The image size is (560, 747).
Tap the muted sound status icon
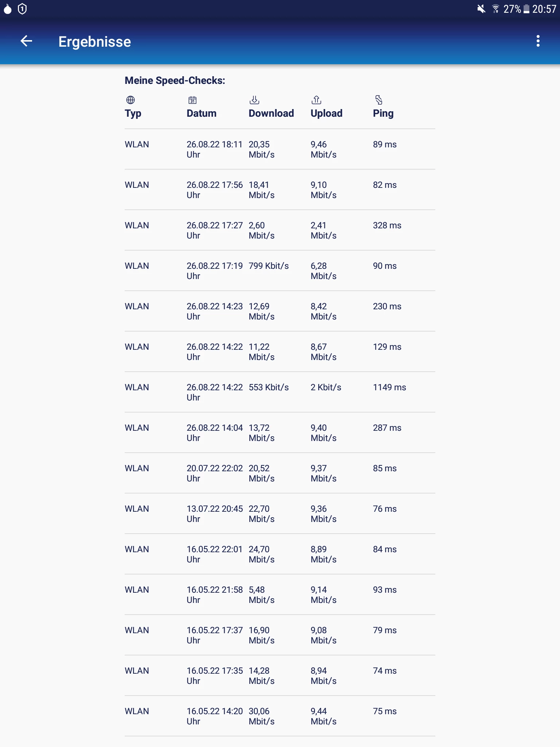481,9
